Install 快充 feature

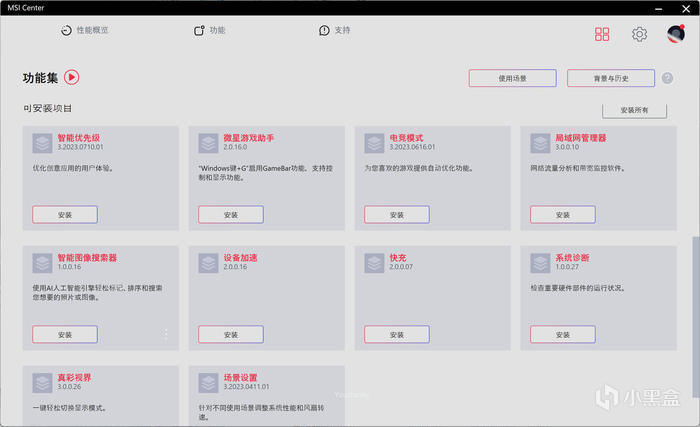[x=397, y=335]
